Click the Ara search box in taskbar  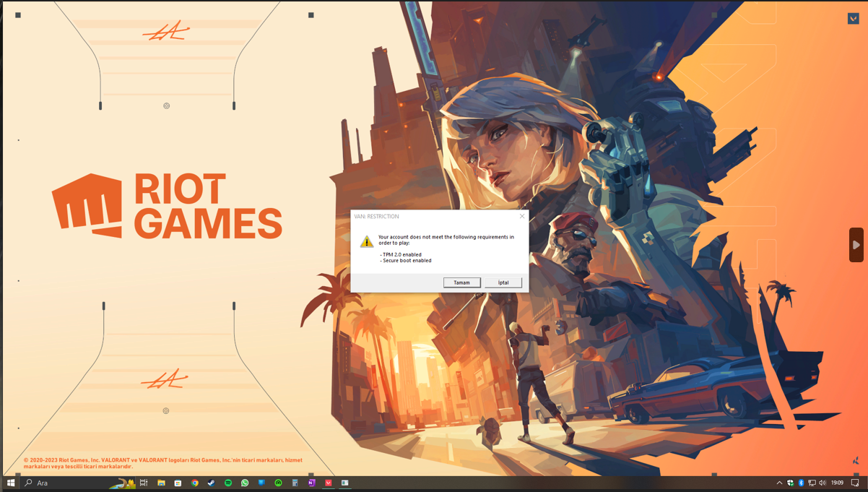tap(77, 483)
